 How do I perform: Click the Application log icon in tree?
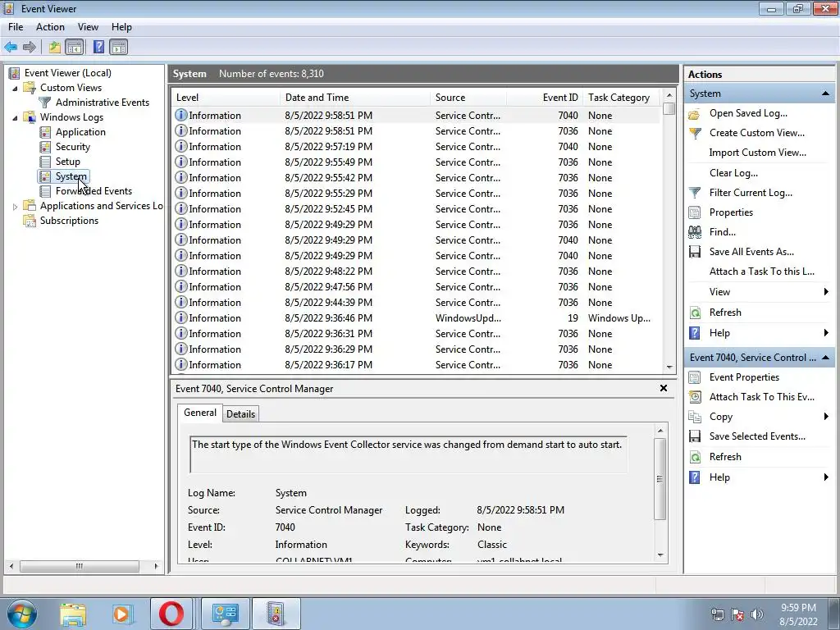click(x=46, y=132)
